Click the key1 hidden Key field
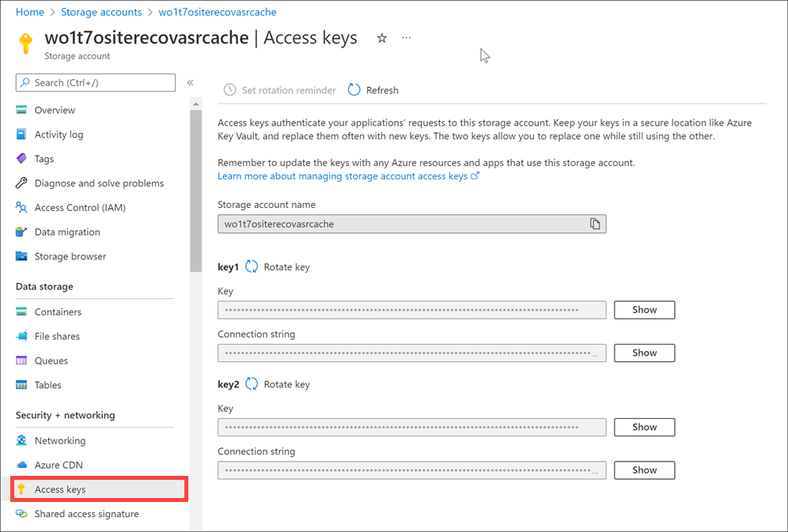 tap(411, 310)
